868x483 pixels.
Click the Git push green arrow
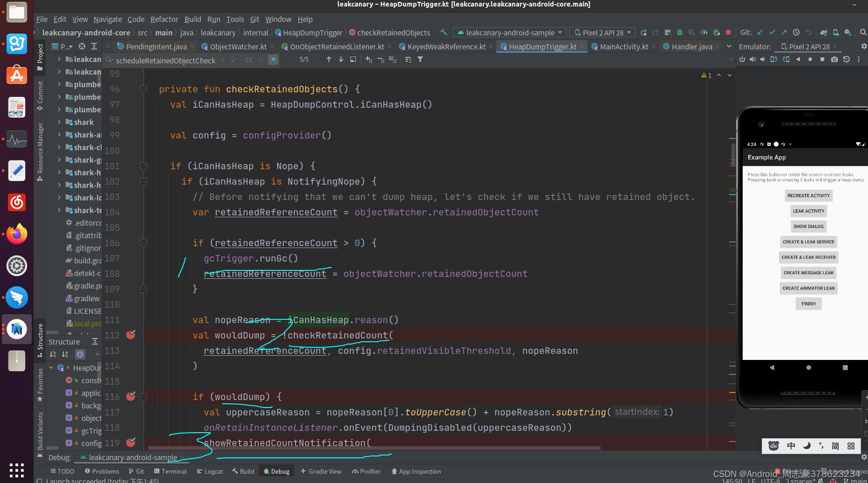pyautogui.click(x=784, y=32)
